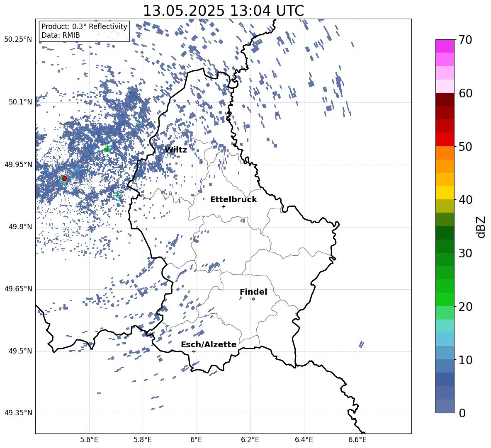This screenshot has width=491, height=448.
Task: Click the 5.6°E longitude label
Action: 89,440
